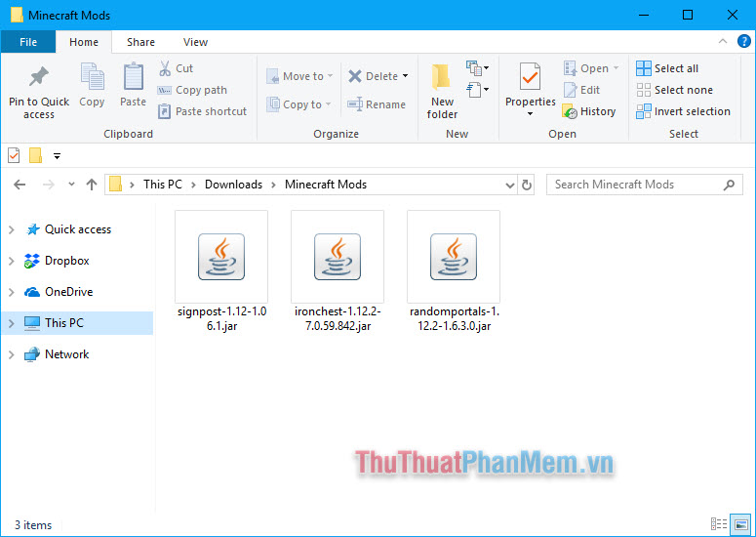This screenshot has height=537, width=756.
Task: Click the search magnifier icon
Action: pyautogui.click(x=729, y=185)
